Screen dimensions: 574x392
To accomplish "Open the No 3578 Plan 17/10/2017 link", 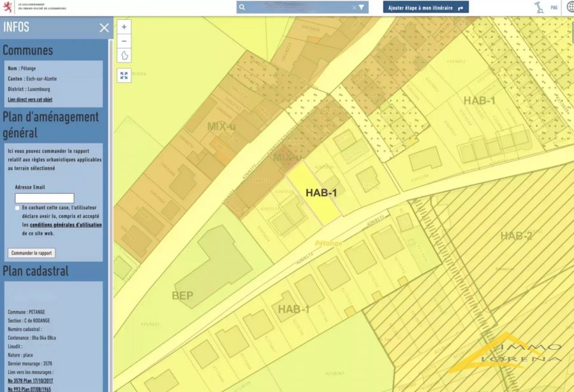I will [x=30, y=380].
